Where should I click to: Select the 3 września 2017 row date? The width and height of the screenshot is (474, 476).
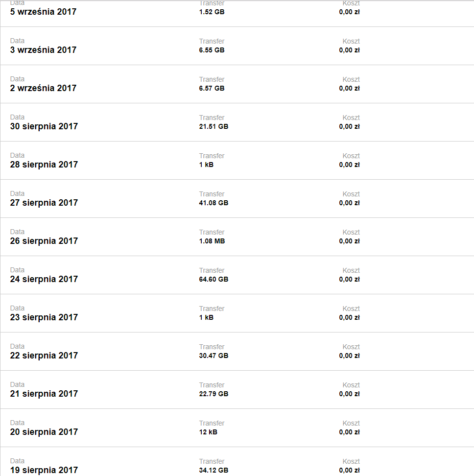43,50
